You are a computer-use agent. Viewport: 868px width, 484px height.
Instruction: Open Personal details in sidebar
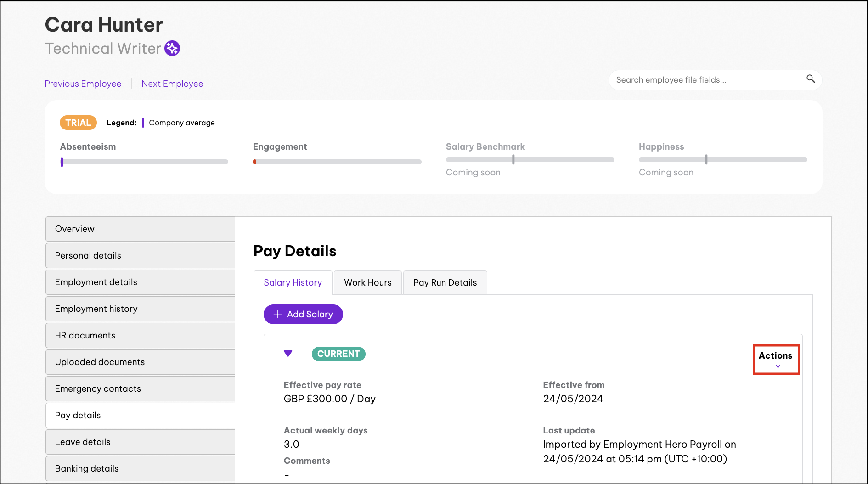pyautogui.click(x=140, y=255)
